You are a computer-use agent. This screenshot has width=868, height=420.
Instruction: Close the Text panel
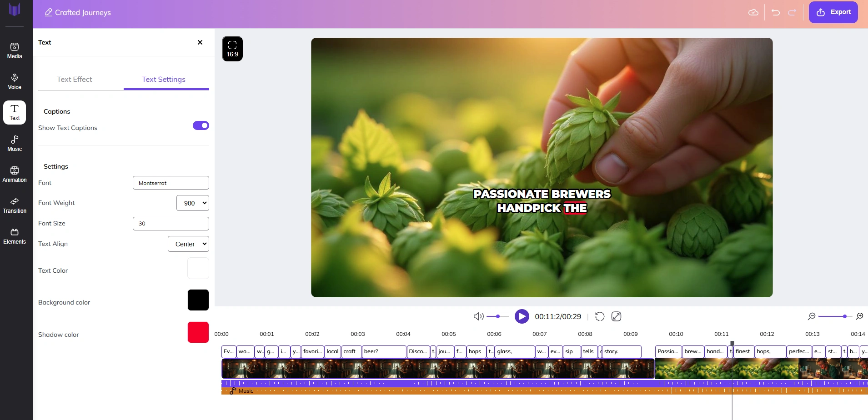tap(200, 42)
